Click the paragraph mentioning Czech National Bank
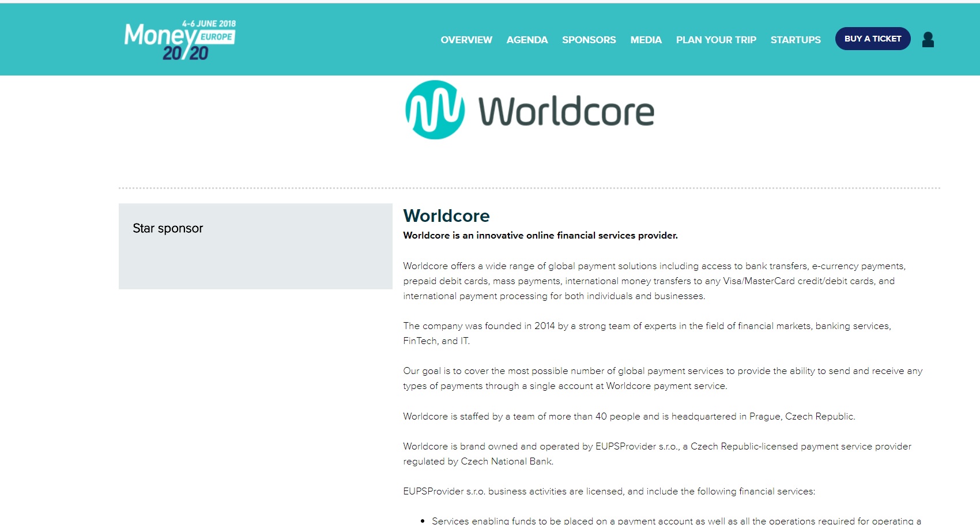Viewport: 980px width, 525px height. pyautogui.click(x=657, y=454)
